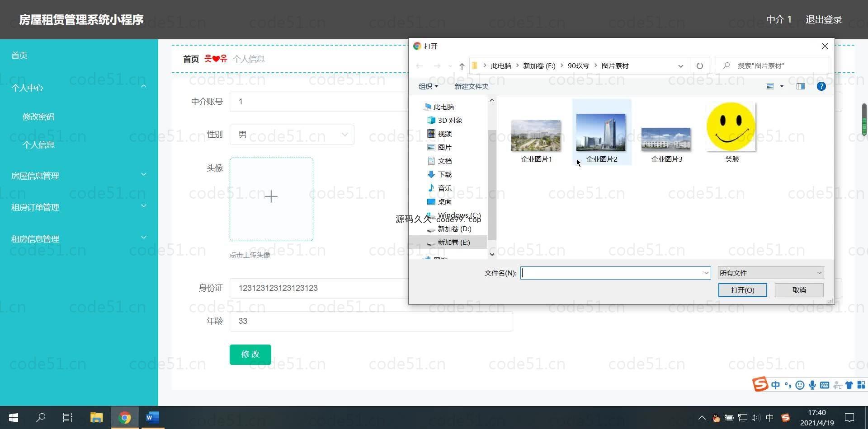
Task: Go up one folder level arrow
Action: (462, 66)
